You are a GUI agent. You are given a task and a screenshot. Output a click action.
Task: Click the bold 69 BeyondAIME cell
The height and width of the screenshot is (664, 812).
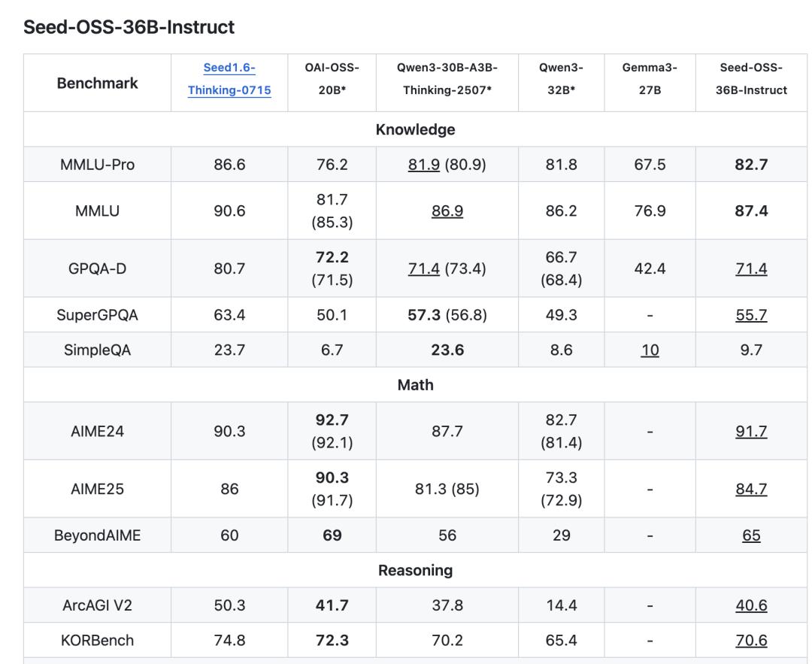332,535
